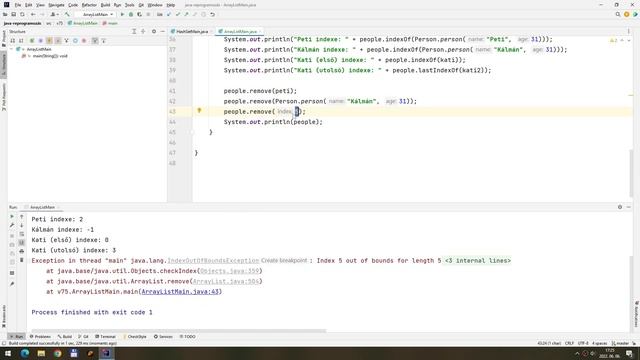Click the Git commit green checkmark
Screen dimensions: 640x360
(x=178, y=14)
